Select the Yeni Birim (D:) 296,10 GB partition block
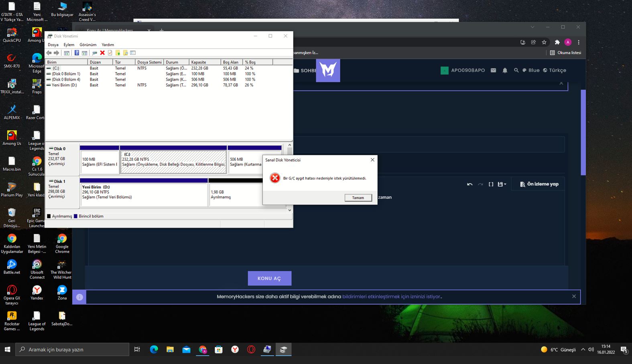Screen dimensions: 632x364 (x=144, y=193)
